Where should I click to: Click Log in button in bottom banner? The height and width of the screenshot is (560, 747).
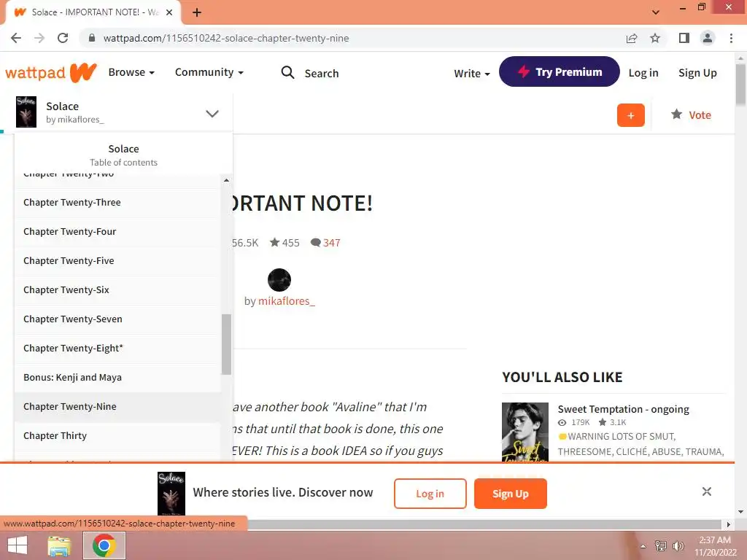(x=430, y=494)
